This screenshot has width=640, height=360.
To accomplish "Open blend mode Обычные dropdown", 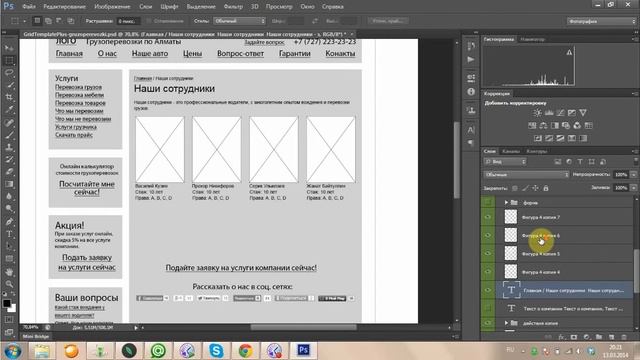I will click(526, 175).
